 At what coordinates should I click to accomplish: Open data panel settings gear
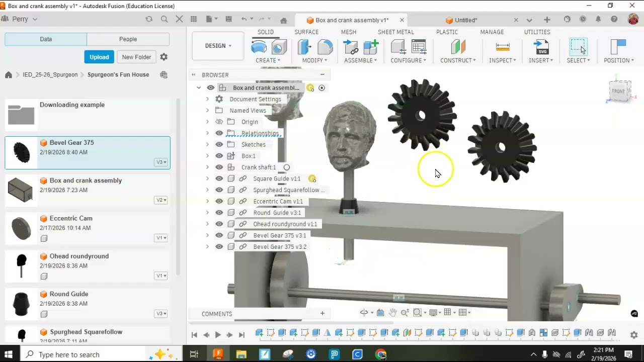164,57
